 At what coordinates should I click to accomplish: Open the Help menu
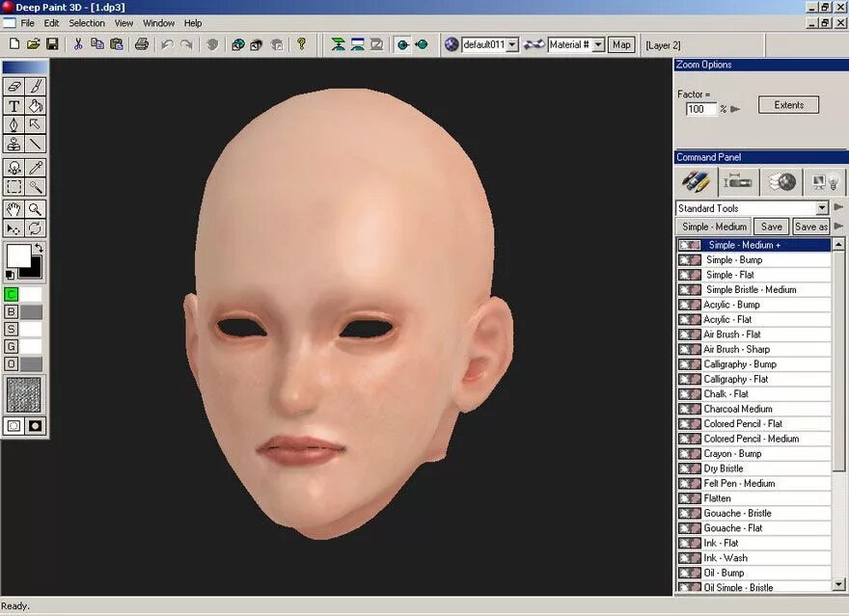tap(193, 23)
